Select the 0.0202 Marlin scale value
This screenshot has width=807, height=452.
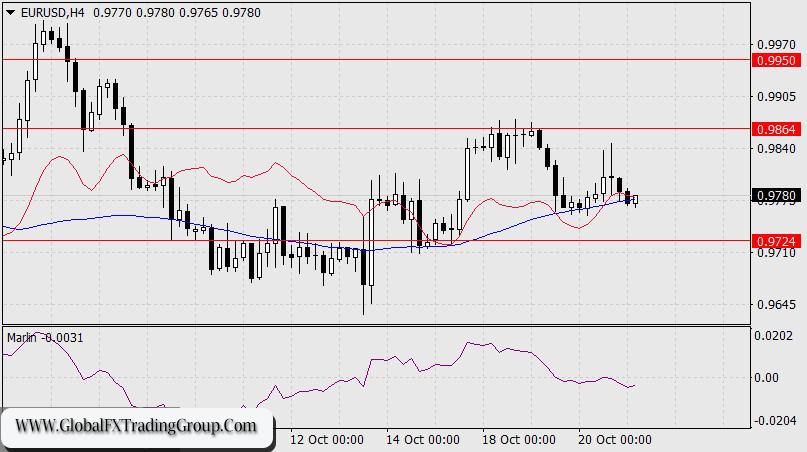[774, 336]
